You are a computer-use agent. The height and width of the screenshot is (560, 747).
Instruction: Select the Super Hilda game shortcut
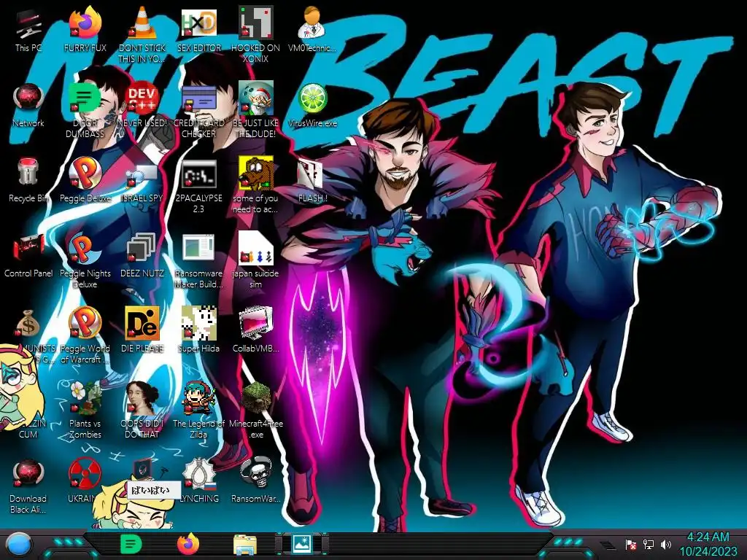point(198,330)
